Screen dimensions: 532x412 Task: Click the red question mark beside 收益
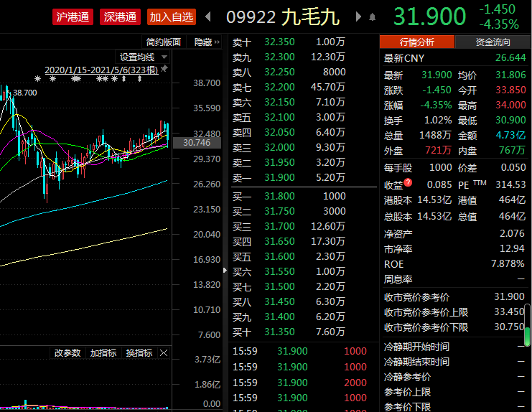click(408, 184)
